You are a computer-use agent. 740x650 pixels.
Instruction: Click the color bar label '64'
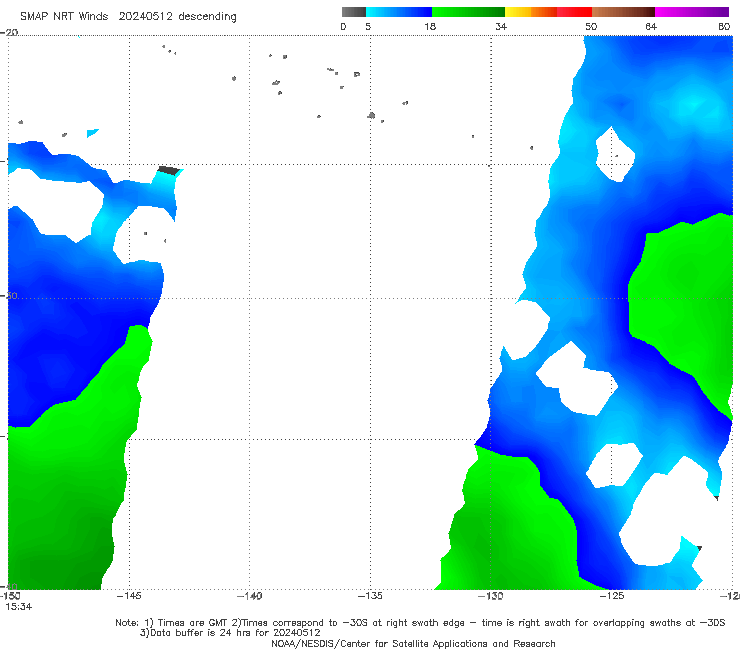651,26
